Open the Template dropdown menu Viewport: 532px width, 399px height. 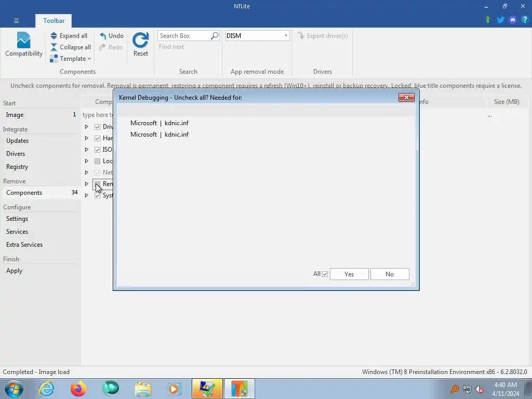click(71, 59)
